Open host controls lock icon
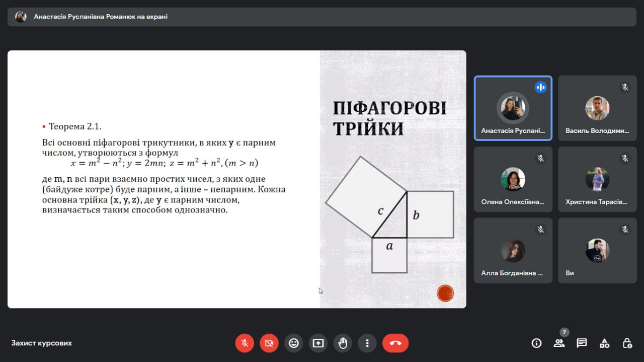 tap(627, 343)
